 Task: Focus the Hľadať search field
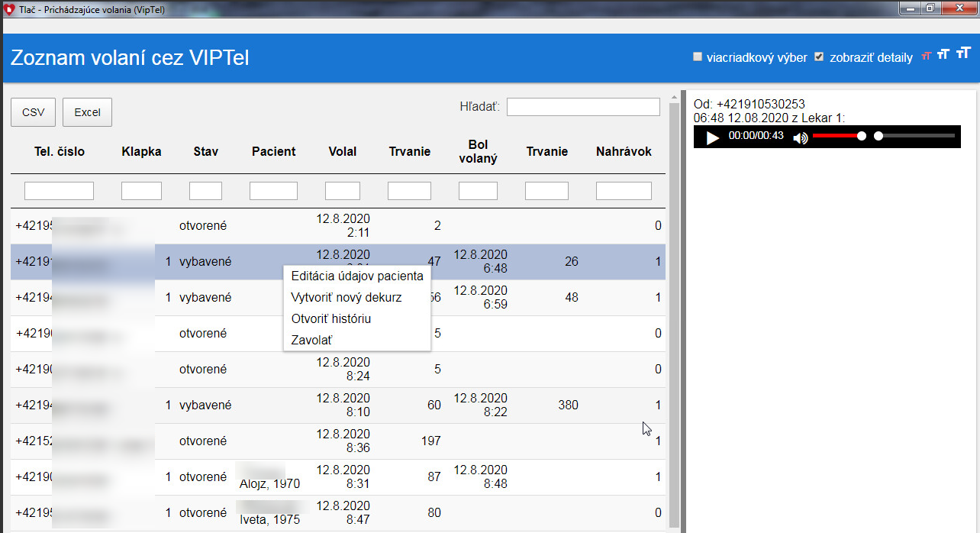point(583,107)
